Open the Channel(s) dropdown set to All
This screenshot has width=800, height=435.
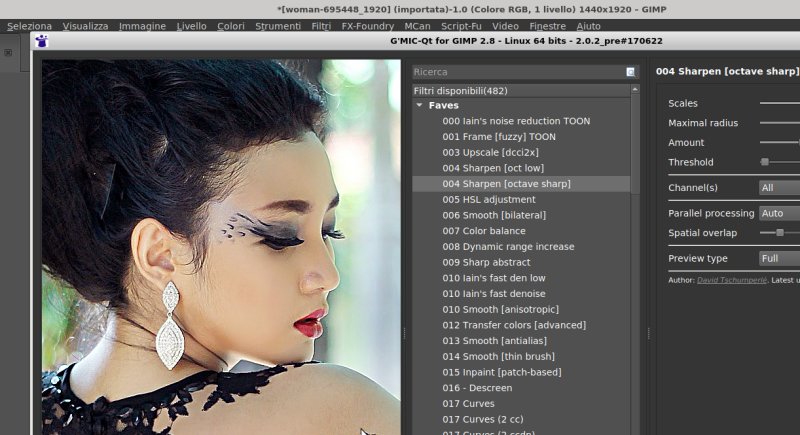(779, 188)
